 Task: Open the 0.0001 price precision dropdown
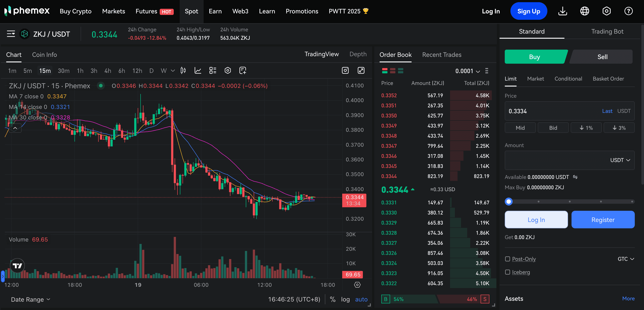pyautogui.click(x=467, y=71)
